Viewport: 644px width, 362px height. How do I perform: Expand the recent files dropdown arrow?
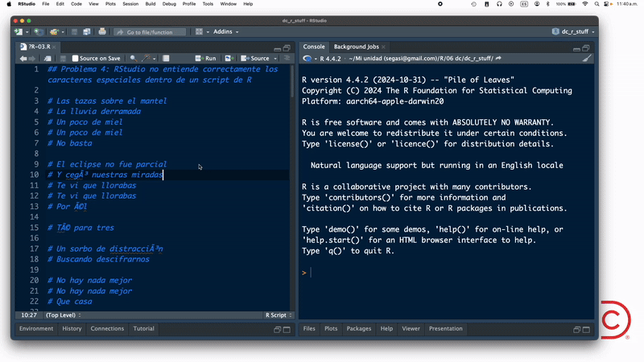pyautogui.click(x=63, y=32)
